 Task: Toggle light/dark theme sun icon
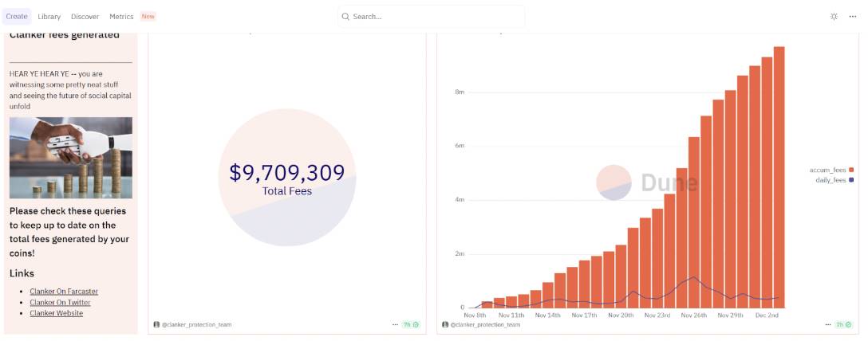pos(834,17)
